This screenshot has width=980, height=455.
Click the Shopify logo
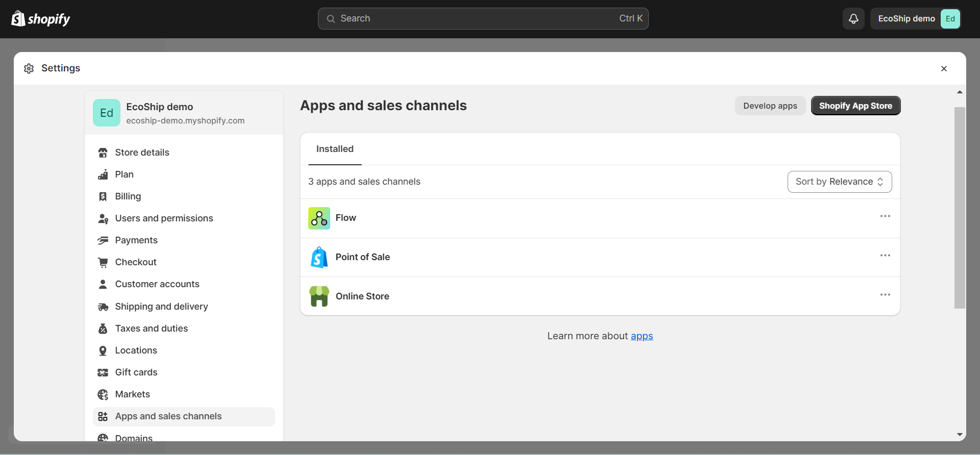[41, 19]
